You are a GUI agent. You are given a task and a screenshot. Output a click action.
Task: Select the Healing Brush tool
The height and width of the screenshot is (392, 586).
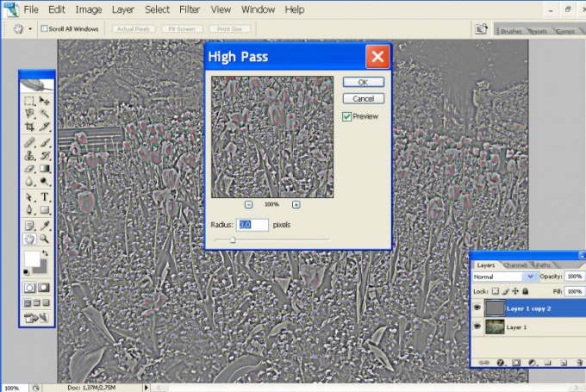pyautogui.click(x=29, y=142)
